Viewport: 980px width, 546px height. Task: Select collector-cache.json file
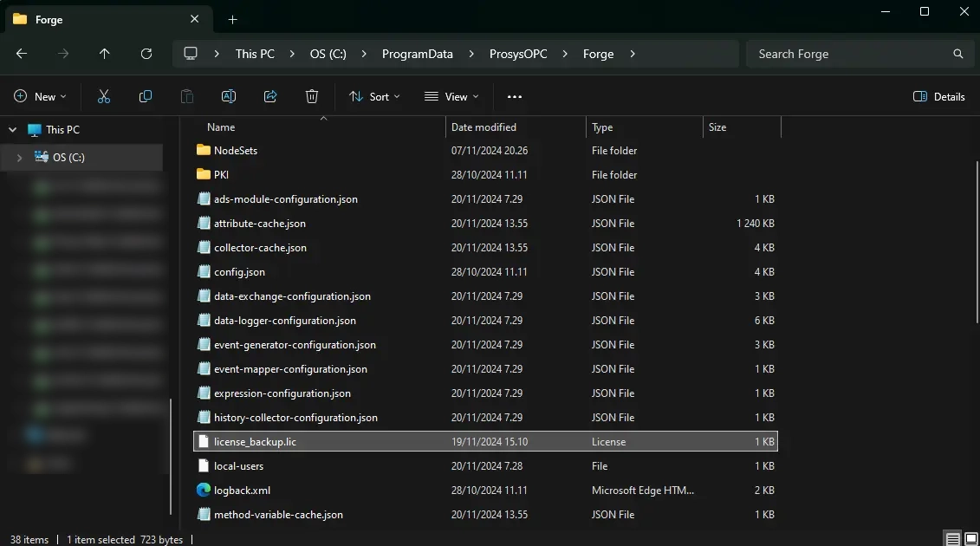tap(485, 248)
